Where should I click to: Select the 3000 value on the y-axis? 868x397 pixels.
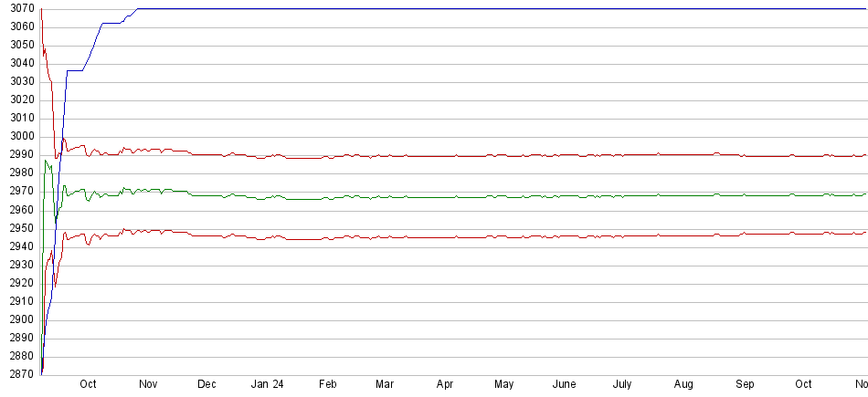coord(18,137)
